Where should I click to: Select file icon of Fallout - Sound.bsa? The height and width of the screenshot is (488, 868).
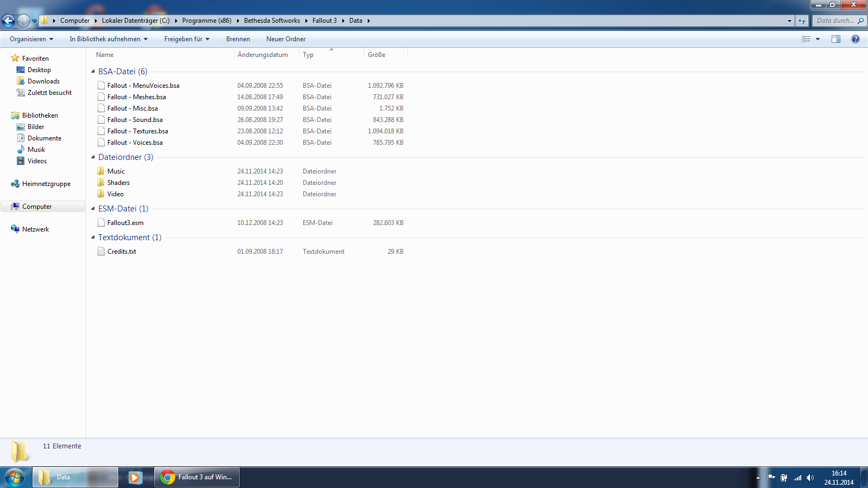pos(101,120)
